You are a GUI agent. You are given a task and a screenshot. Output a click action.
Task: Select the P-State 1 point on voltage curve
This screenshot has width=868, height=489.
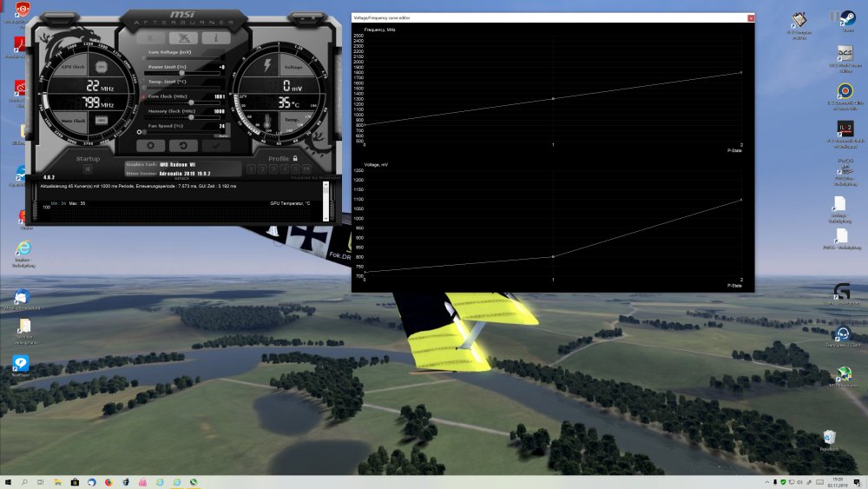tap(553, 257)
